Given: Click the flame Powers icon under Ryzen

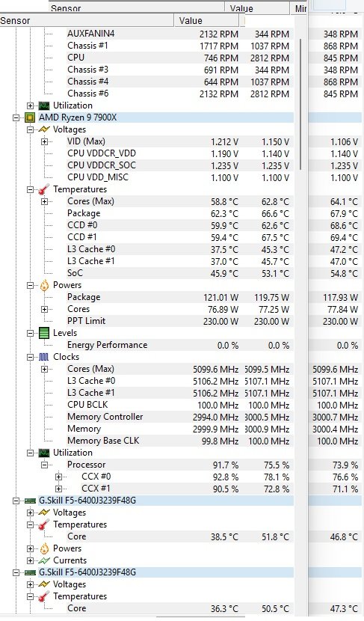Looking at the screenshot, I should [x=44, y=285].
